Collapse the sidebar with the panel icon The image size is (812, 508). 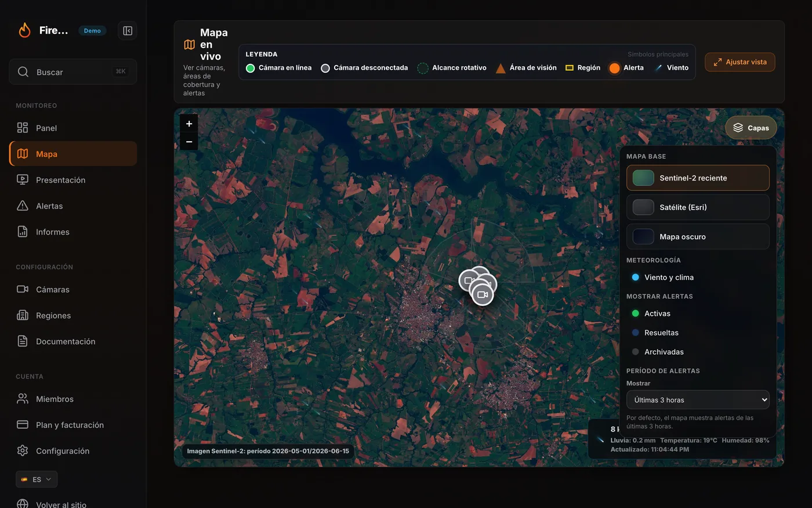tap(128, 31)
